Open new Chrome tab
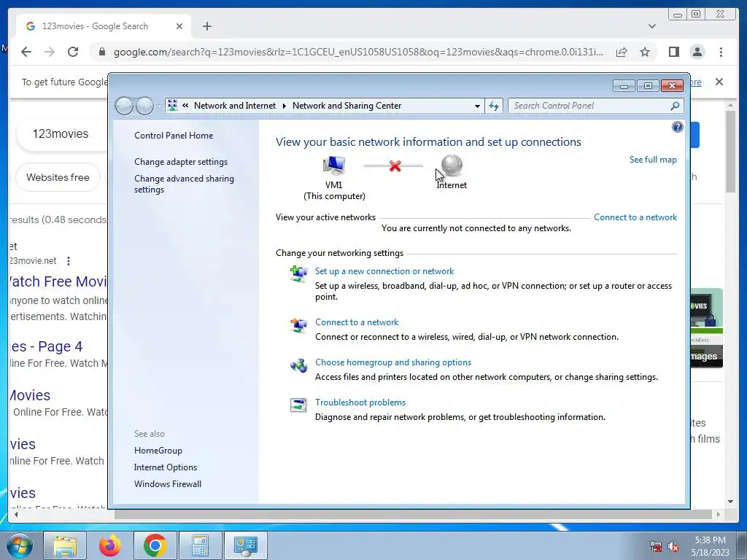Viewport: 747px width, 560px height. pyautogui.click(x=206, y=26)
